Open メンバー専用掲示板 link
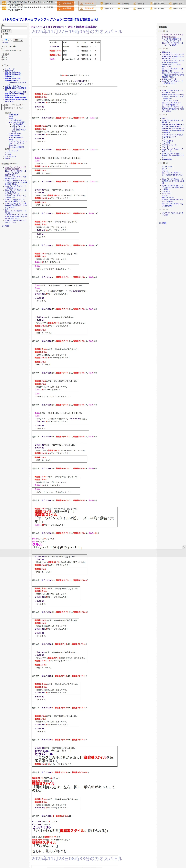The width and height of the screenshot is (186, 868). (16, 137)
